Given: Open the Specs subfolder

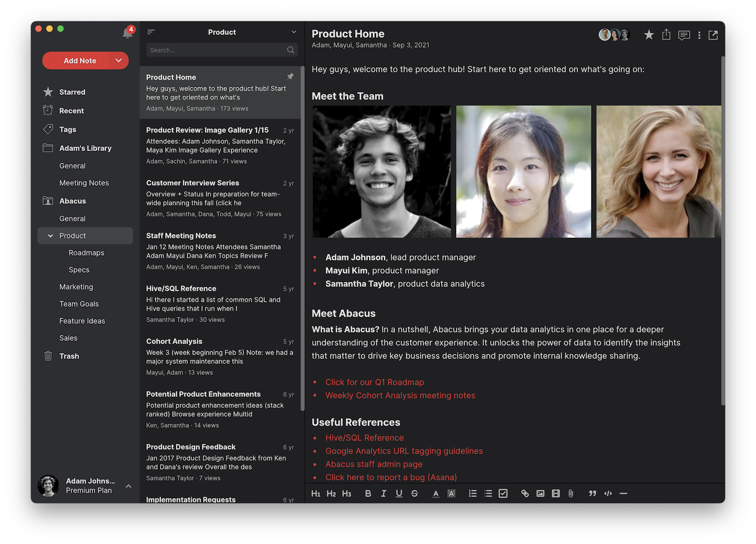Looking at the screenshot, I should click(79, 270).
